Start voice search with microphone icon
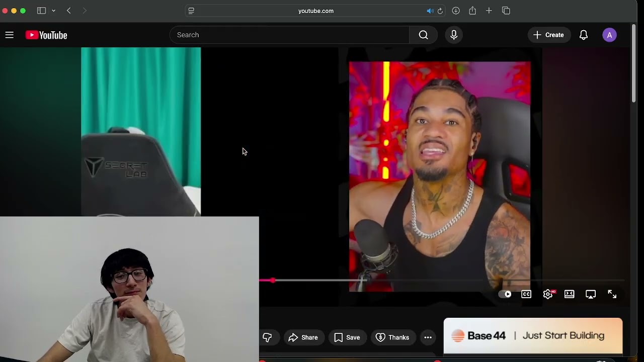 (454, 35)
